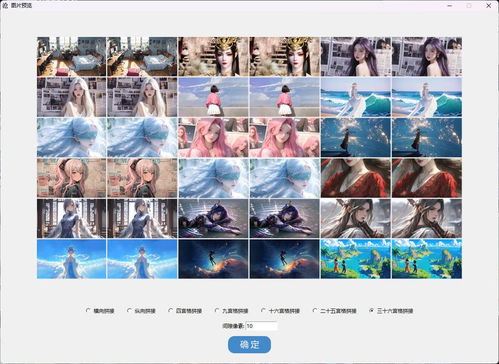Click the bedroom thumbnail in the top-left corner

coord(71,56)
